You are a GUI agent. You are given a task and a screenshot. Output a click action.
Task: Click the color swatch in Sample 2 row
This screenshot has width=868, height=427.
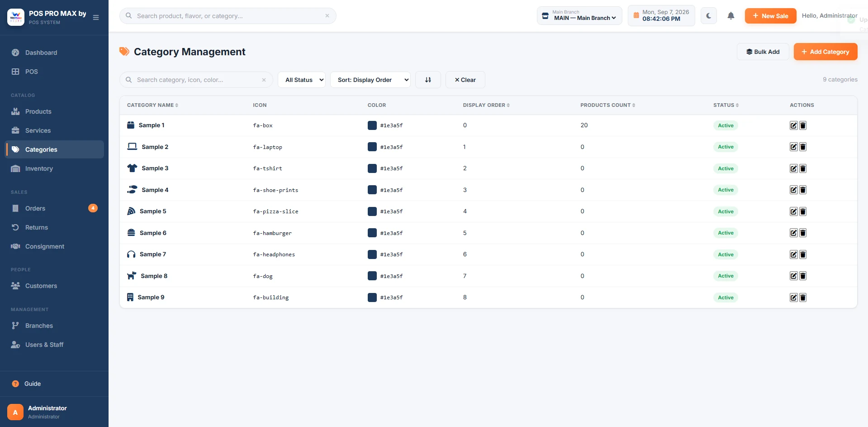click(x=372, y=147)
